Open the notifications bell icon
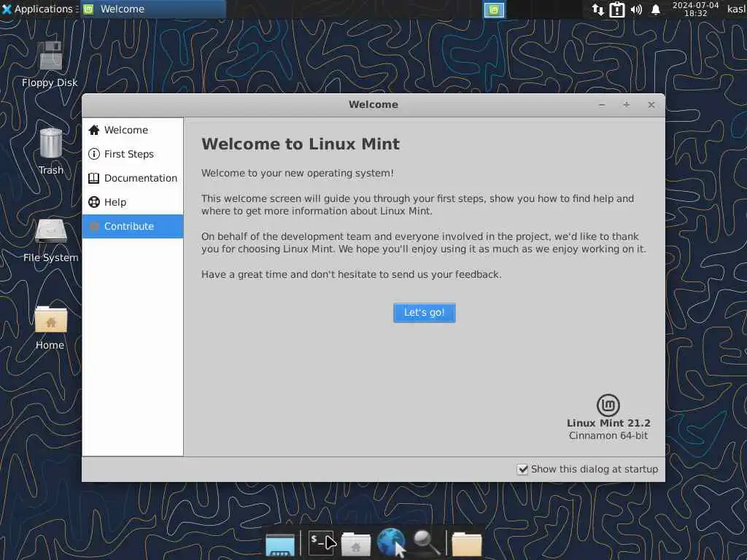This screenshot has height=560, width=747. pyautogui.click(x=656, y=9)
